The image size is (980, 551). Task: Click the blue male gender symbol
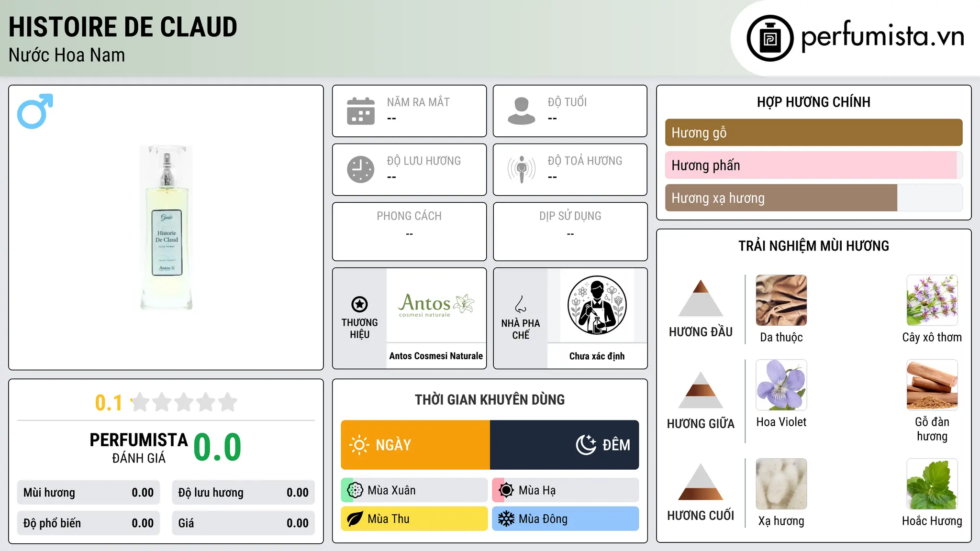pos(35,111)
